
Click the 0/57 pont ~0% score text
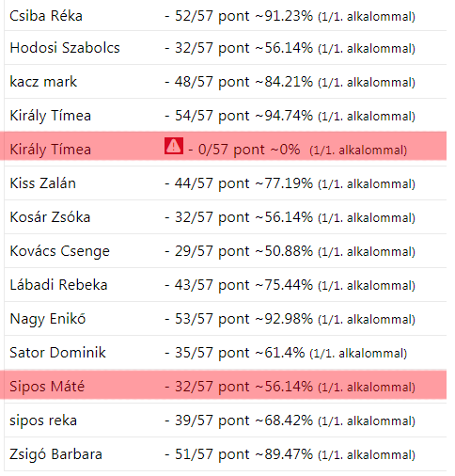(x=244, y=150)
